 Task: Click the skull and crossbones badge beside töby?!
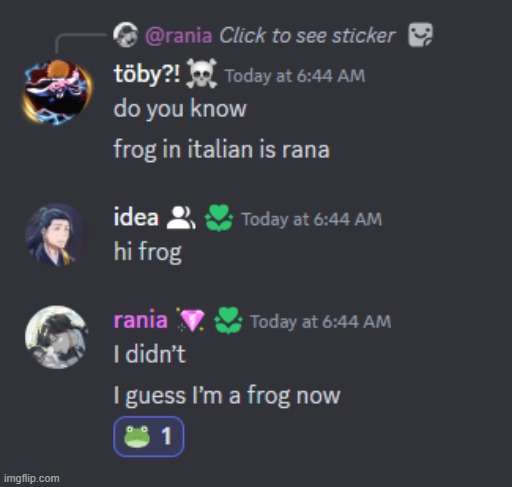pyautogui.click(x=201, y=73)
